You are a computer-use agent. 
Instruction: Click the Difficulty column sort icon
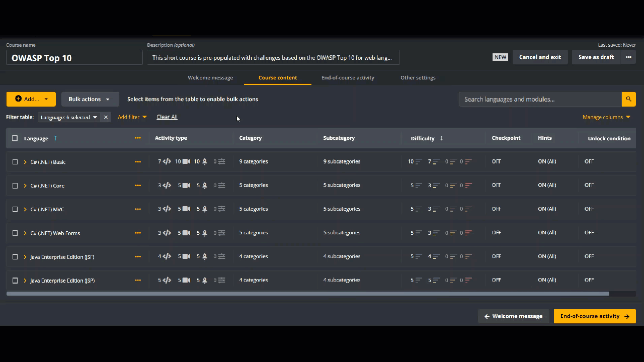coord(441,138)
